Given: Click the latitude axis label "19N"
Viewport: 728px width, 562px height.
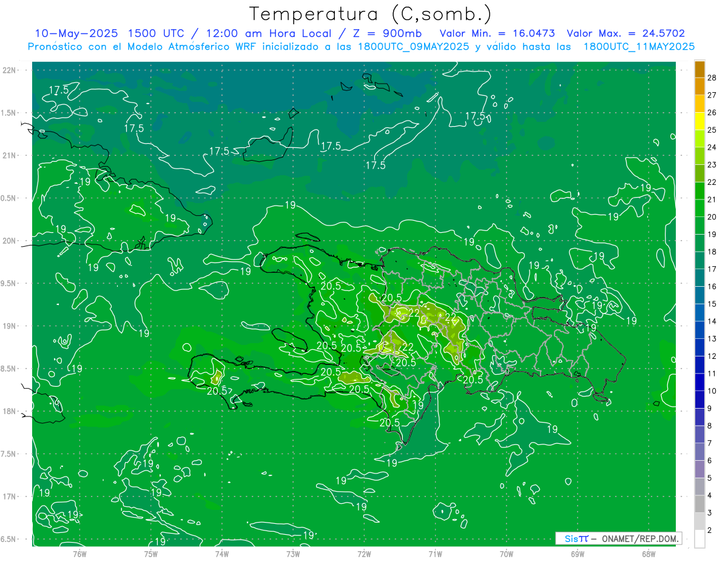Looking at the screenshot, I should (9, 326).
